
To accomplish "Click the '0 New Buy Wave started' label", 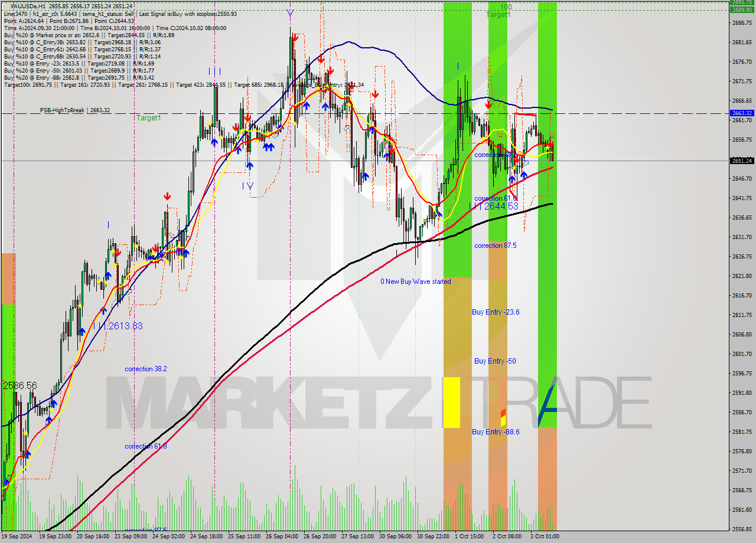I will point(415,282).
